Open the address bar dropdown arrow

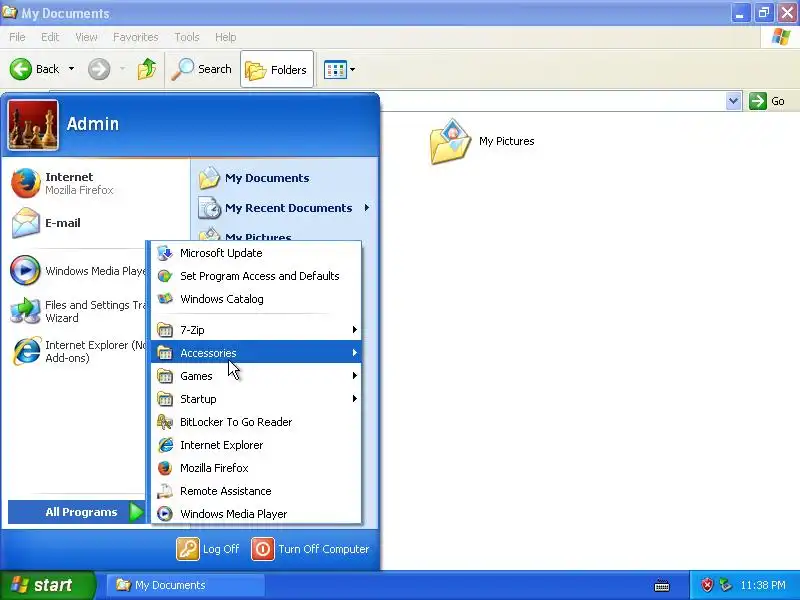[x=733, y=101]
